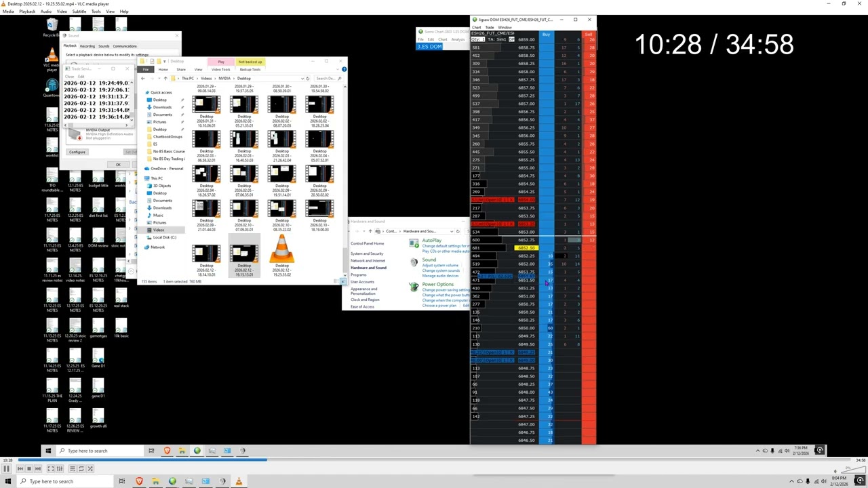The width and height of the screenshot is (868, 488).
Task: Click Ease of Access in Control Panel
Action: [x=362, y=307]
